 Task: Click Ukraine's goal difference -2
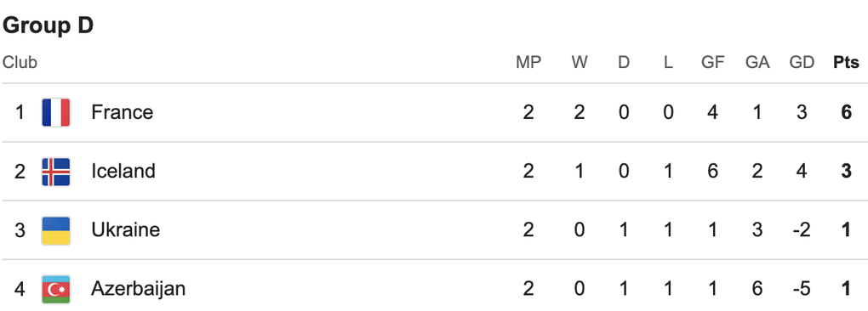[x=802, y=229]
